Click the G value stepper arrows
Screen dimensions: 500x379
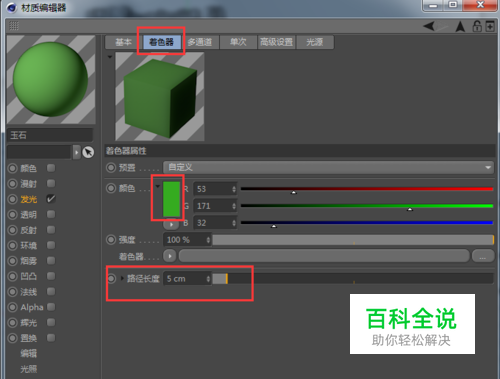pos(234,206)
